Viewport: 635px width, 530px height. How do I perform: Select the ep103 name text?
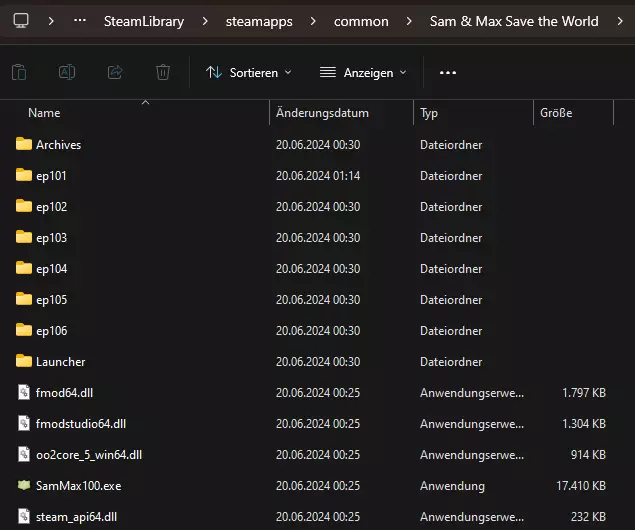(x=51, y=238)
